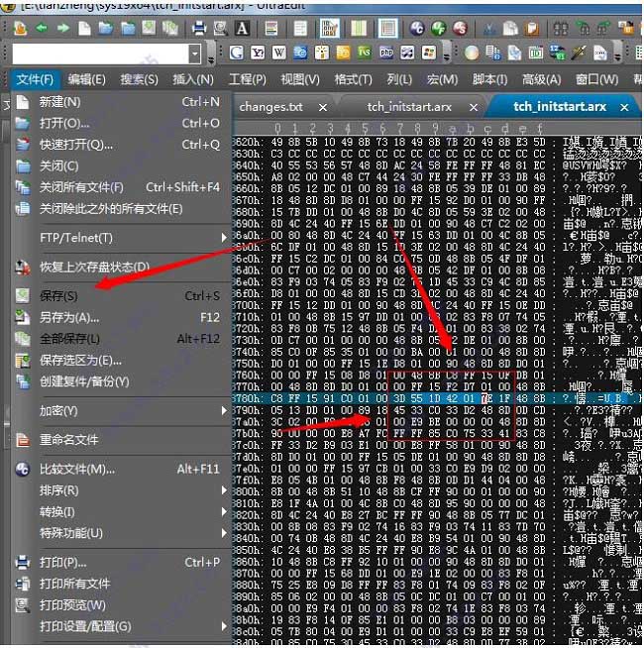644x648 pixels.
Task: Expand the 特殊功能(U) submenu arrow
Action: click(x=224, y=533)
